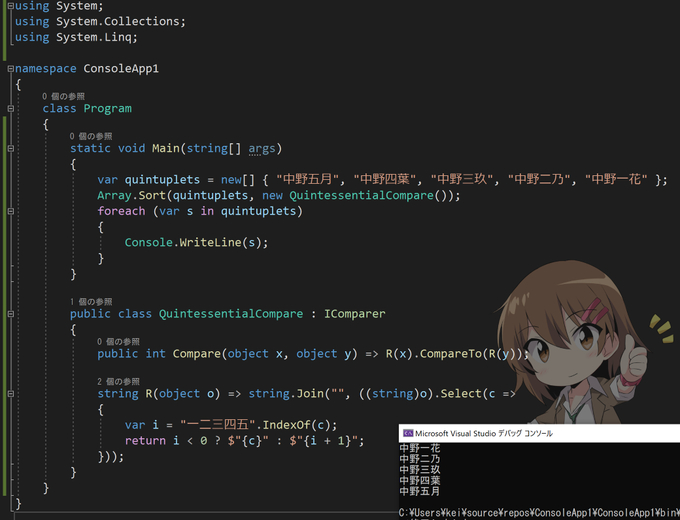The width and height of the screenshot is (680, 520).
Task: Click the System.Linq using directive
Action: (x=76, y=37)
